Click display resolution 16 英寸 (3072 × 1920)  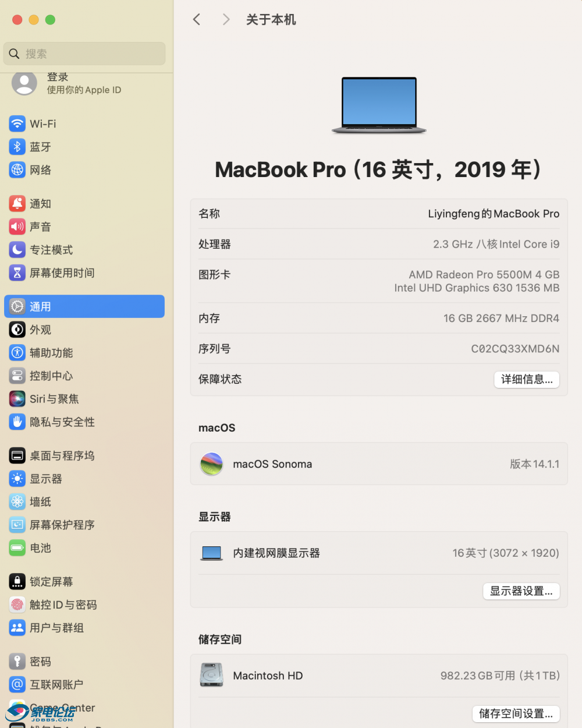click(x=506, y=553)
